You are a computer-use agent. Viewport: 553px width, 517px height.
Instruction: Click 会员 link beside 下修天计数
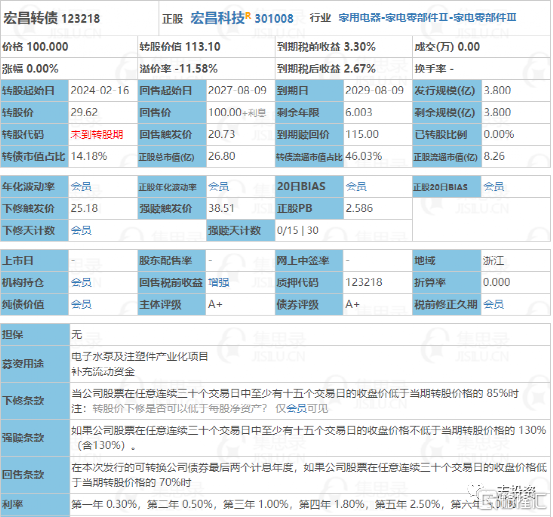tap(81, 231)
